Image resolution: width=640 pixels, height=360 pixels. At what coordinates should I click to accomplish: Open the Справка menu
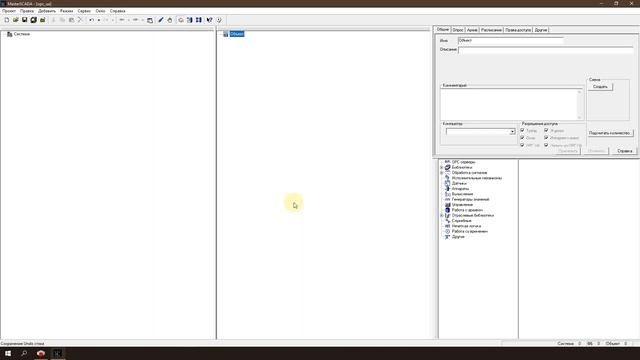[118, 11]
